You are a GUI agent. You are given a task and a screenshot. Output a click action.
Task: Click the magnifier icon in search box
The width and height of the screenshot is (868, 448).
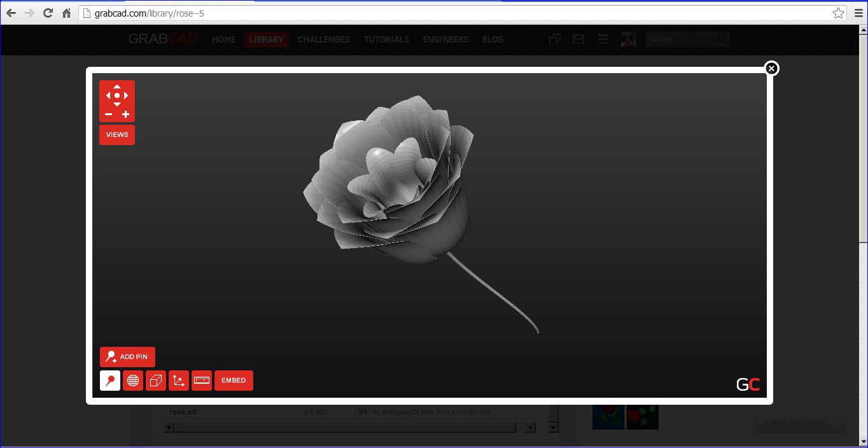click(x=722, y=39)
